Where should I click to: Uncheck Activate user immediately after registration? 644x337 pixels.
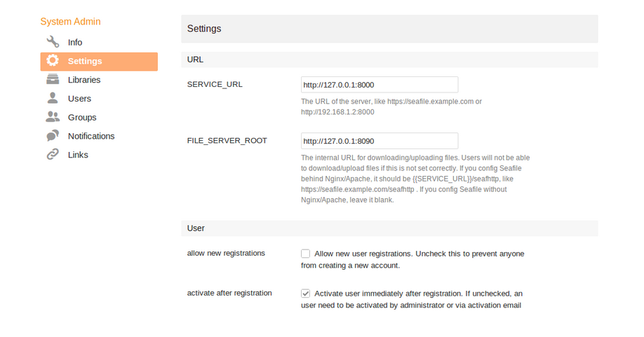click(x=305, y=294)
